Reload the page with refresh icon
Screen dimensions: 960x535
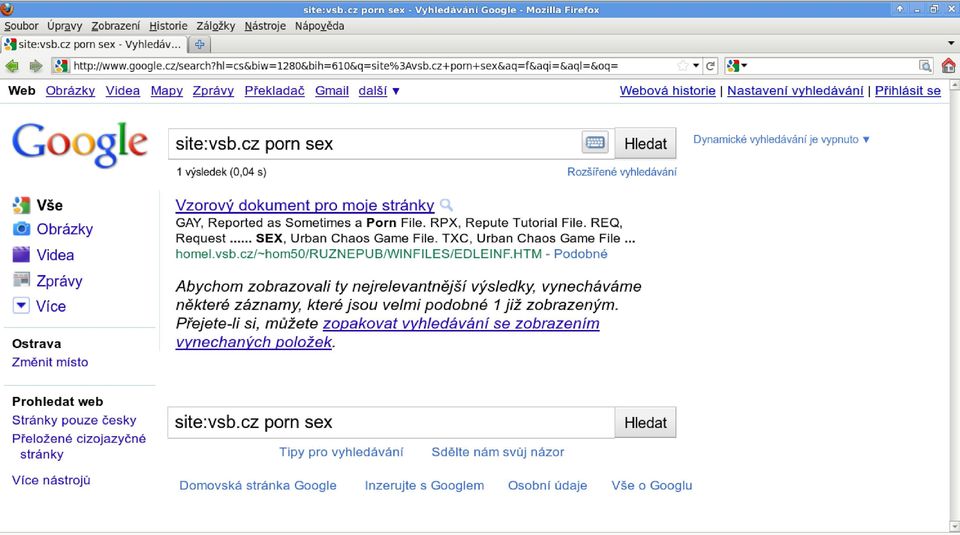point(710,65)
